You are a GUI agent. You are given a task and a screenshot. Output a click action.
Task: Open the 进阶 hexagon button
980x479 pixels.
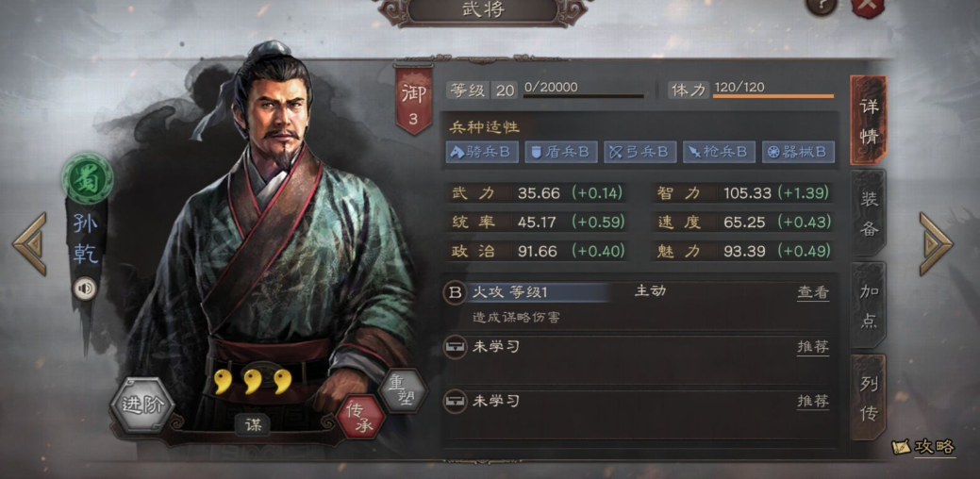[143, 405]
